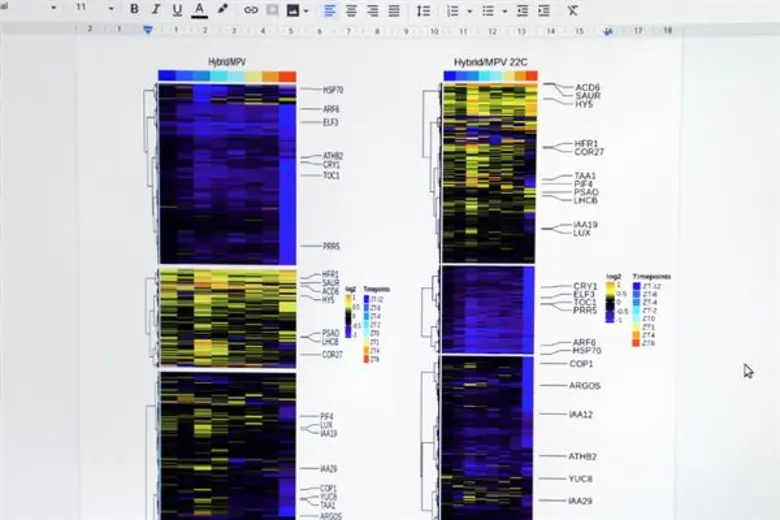Expand the numbered list options arrow
This screenshot has height=520, width=780.
tap(469, 11)
